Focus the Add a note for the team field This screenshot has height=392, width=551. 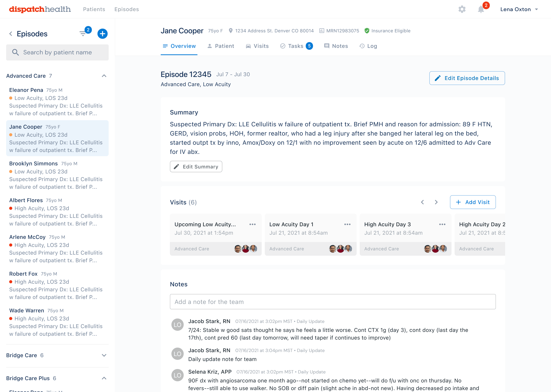coord(333,302)
